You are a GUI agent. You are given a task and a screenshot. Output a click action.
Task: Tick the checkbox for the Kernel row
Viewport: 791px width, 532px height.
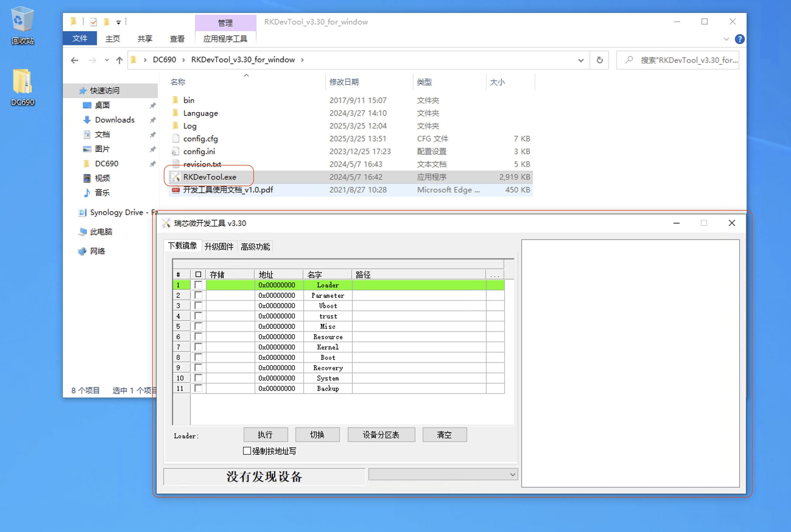pos(198,347)
